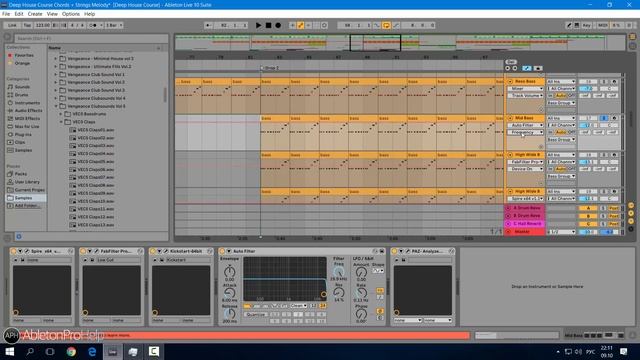
Task: Start playback with the Play button
Action: coord(258,25)
